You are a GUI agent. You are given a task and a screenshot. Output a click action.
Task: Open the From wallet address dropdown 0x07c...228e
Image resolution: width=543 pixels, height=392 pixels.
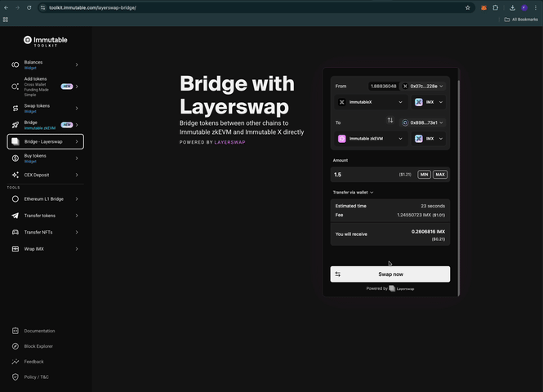click(422, 87)
